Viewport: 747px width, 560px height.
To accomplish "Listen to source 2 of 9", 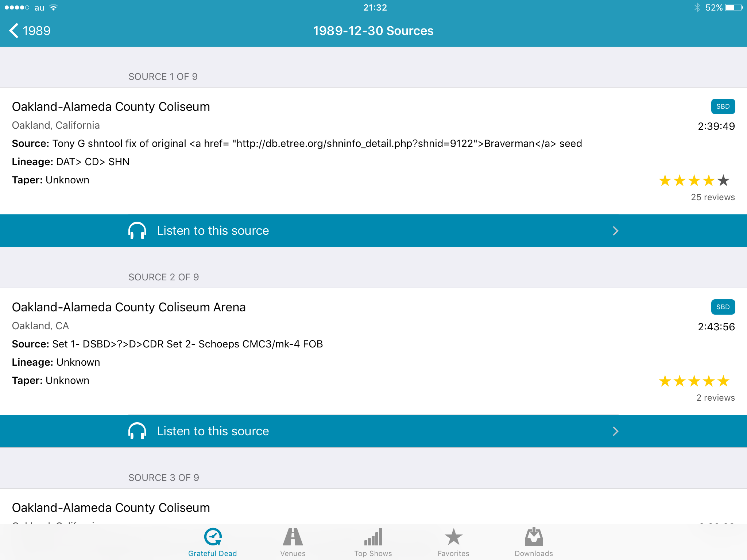I will [x=373, y=431].
